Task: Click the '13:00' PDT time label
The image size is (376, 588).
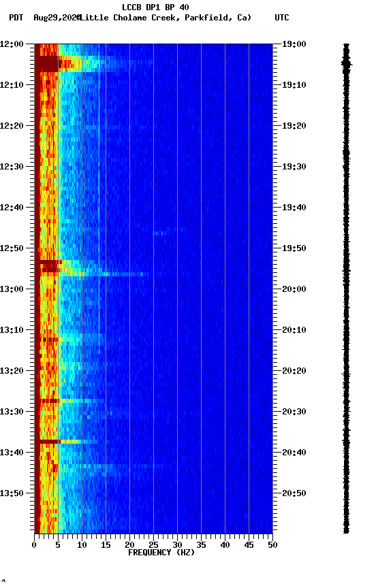Action: (12, 289)
